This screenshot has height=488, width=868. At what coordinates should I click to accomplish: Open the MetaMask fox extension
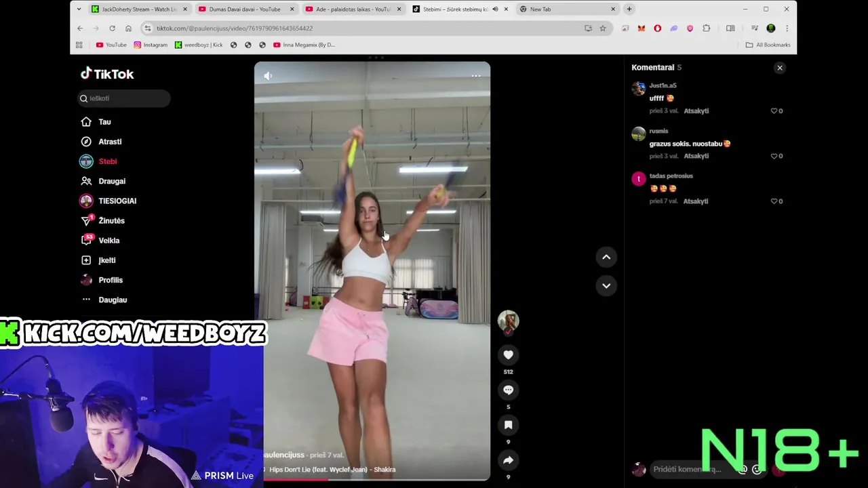[x=642, y=28]
